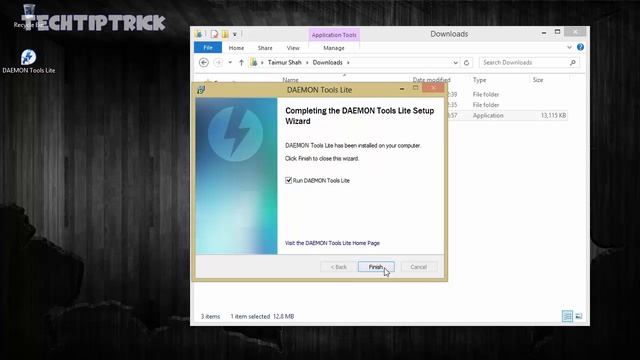Screen dimensions: 640x360
Task: Visit the DAEMON Tools Lite Home Page link
Action: coord(332,243)
